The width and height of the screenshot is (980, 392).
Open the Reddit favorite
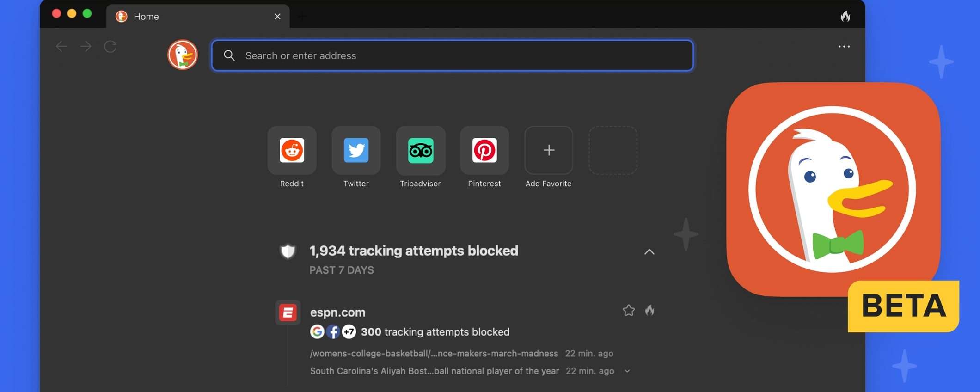292,150
